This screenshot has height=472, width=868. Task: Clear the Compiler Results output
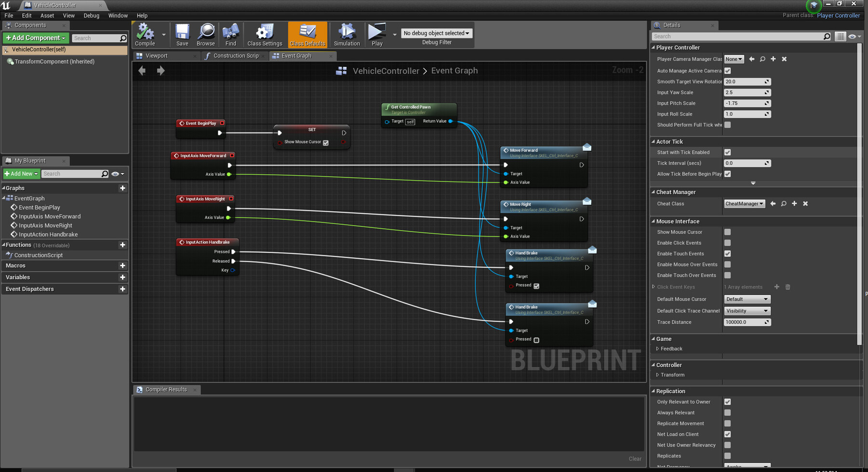tap(635, 458)
